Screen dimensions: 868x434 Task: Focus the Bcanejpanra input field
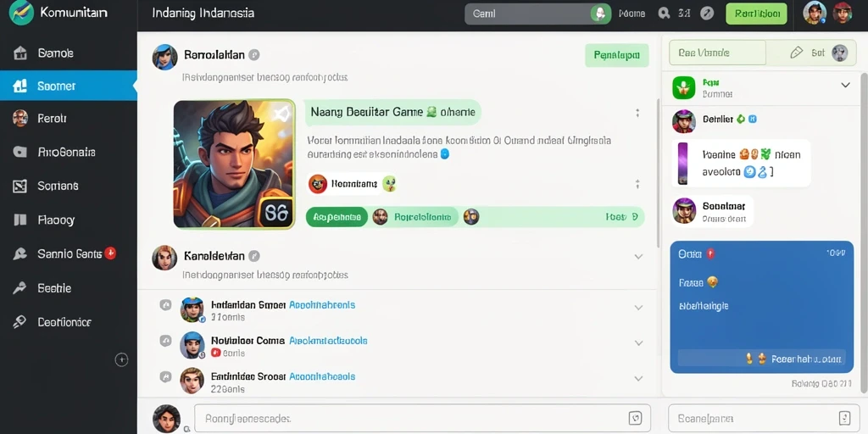click(x=763, y=418)
